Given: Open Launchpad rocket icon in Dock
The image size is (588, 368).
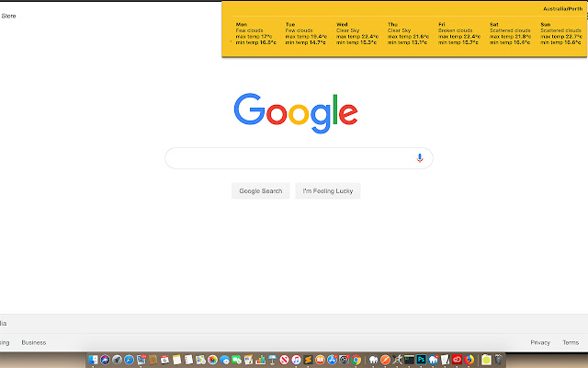Looking at the screenshot, I should pyautogui.click(x=117, y=360).
